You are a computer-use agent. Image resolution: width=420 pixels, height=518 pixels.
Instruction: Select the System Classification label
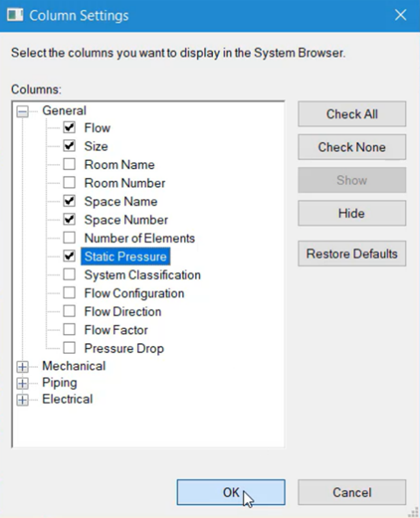[142, 275]
